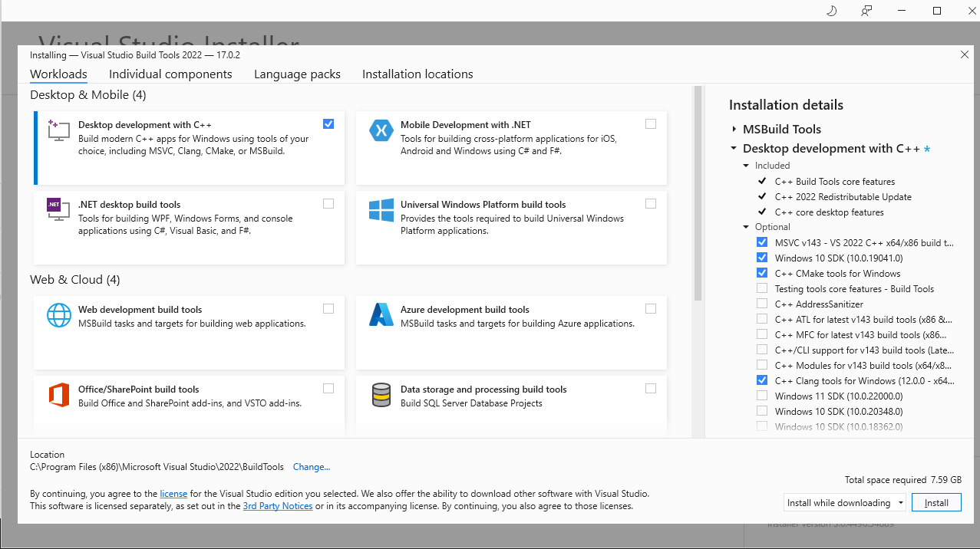Switch to the Individual components tab

[170, 74]
